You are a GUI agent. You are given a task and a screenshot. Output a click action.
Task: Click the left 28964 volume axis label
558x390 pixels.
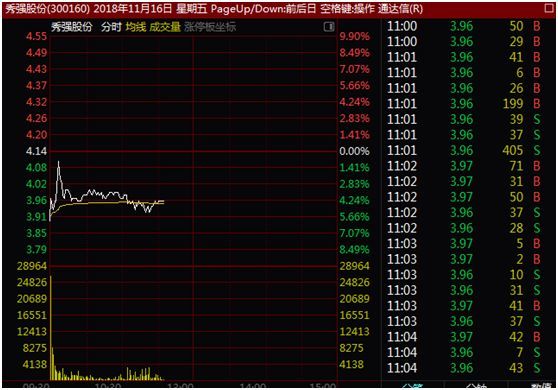tap(32, 266)
